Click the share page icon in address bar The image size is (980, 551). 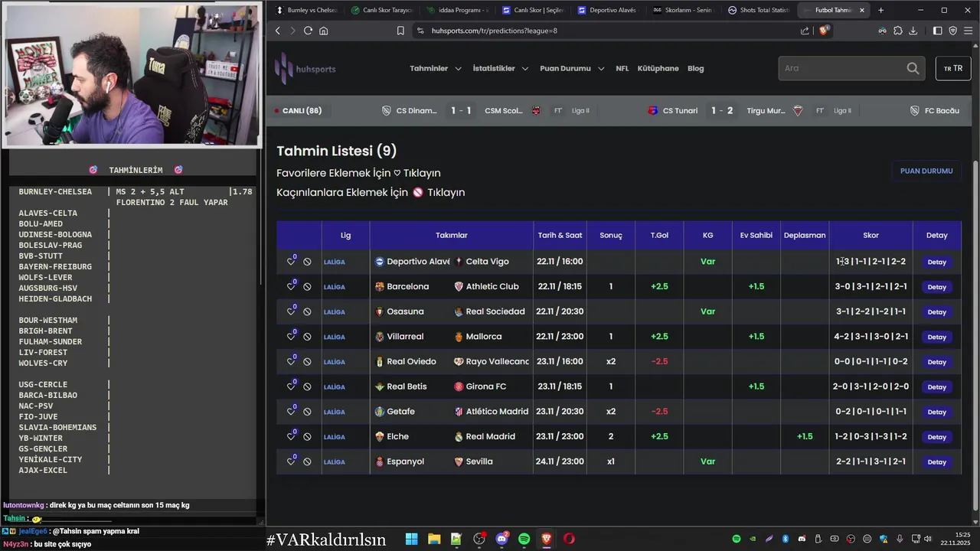point(805,31)
